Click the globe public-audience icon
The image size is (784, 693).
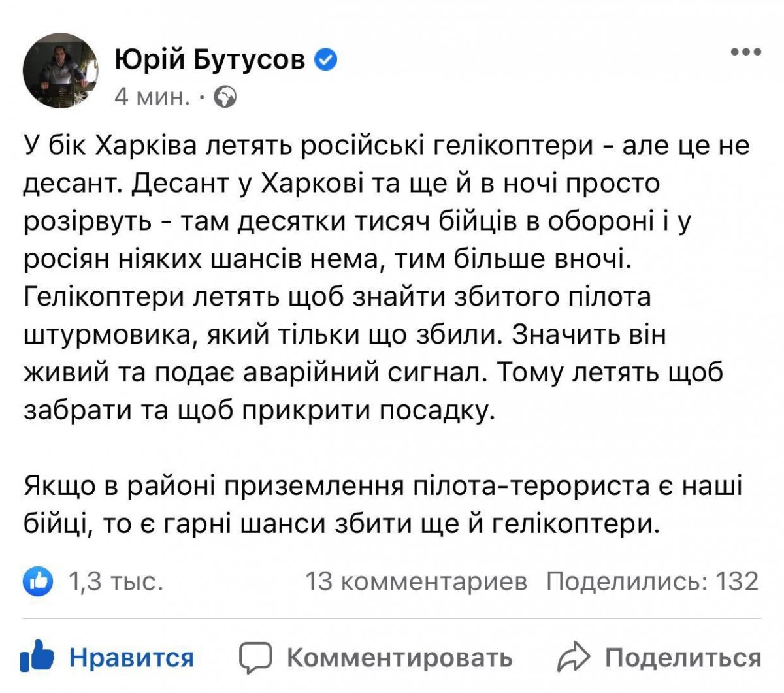click(x=225, y=97)
